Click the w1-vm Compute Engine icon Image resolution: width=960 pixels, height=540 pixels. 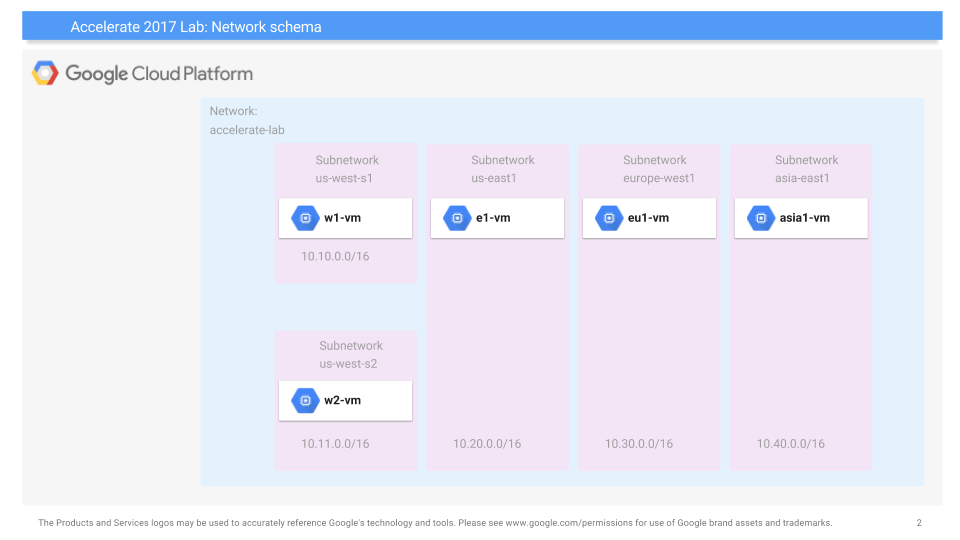[x=305, y=218]
